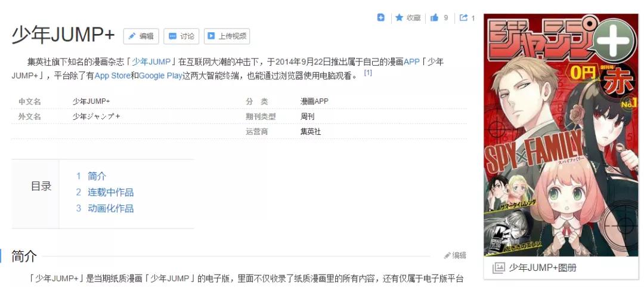Click the 漫画APP value for 分类
The width and height of the screenshot is (644, 287).
click(314, 101)
